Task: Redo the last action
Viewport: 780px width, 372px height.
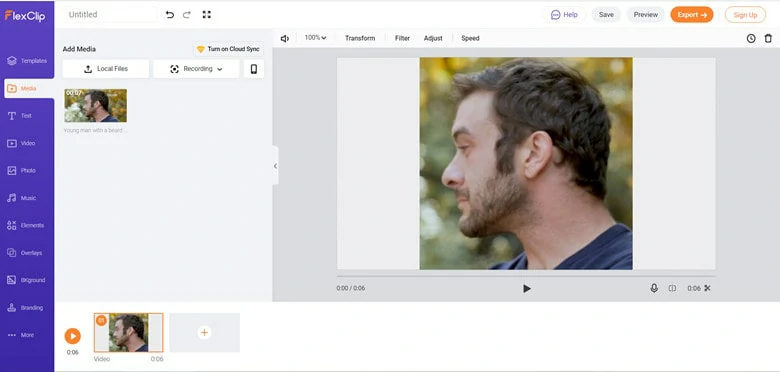Action: pyautogui.click(x=187, y=15)
